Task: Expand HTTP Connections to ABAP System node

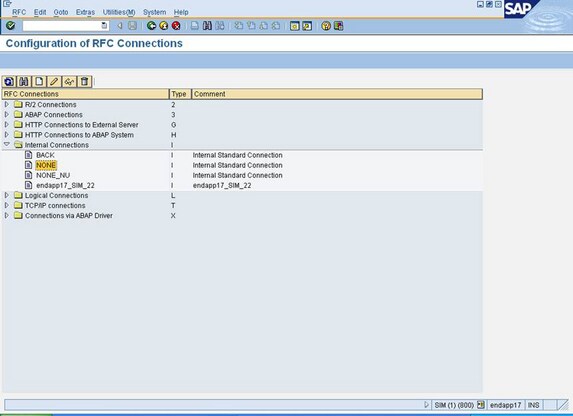Action: point(7,135)
